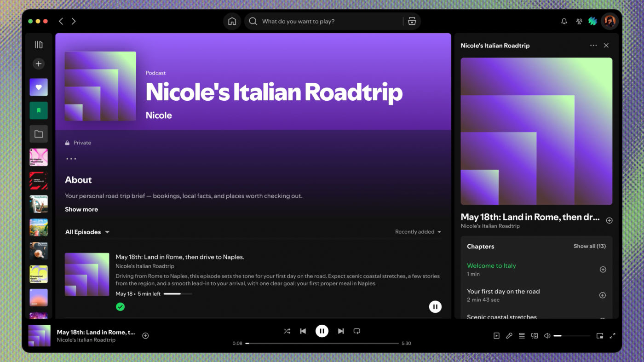The height and width of the screenshot is (362, 644).
Task: Skip to the next track
Action: click(341, 331)
